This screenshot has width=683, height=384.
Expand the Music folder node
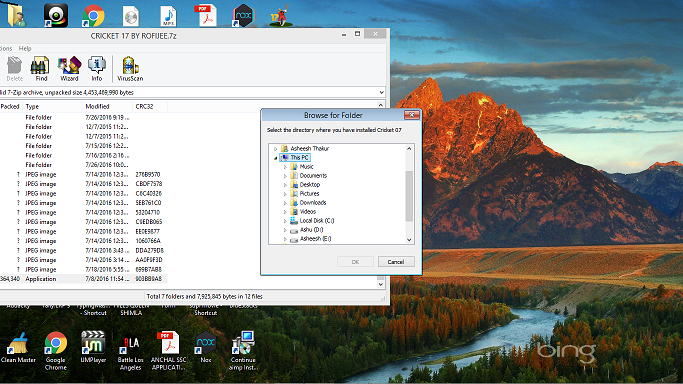(x=285, y=167)
